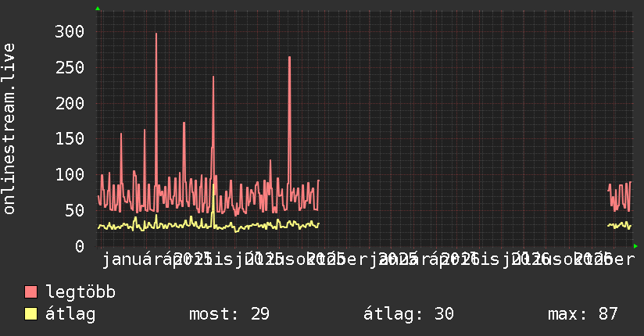This screenshot has width=644, height=336.
Task: Click the yellow átlag spike near 85
Action: [213, 186]
